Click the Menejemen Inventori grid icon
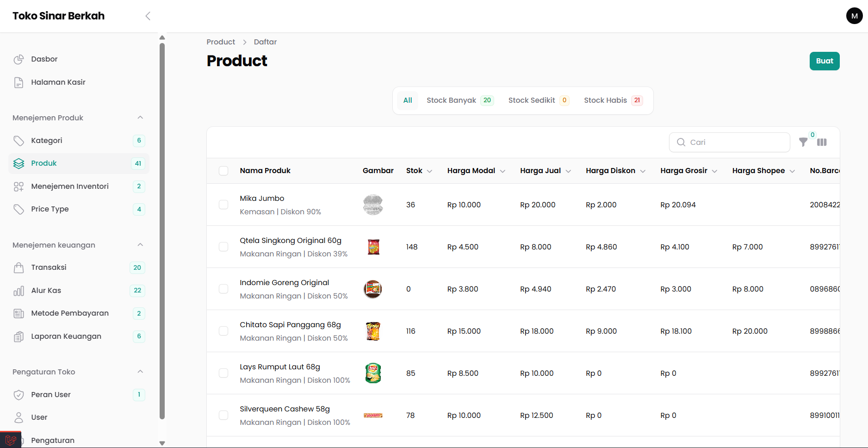 (x=19, y=187)
